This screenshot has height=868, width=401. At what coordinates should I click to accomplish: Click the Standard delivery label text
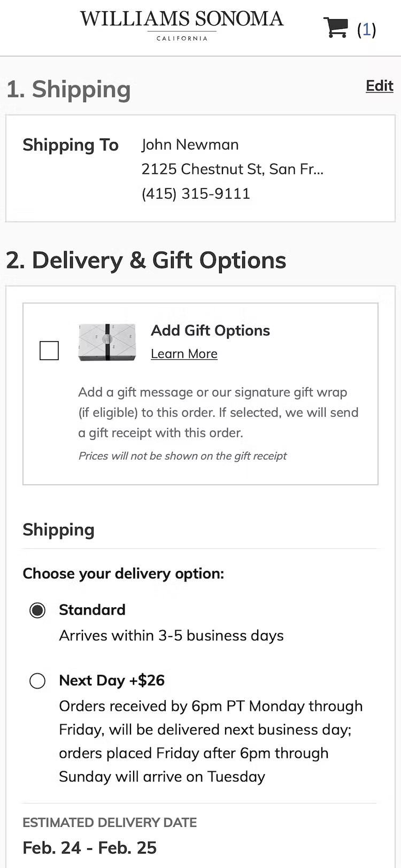click(92, 610)
